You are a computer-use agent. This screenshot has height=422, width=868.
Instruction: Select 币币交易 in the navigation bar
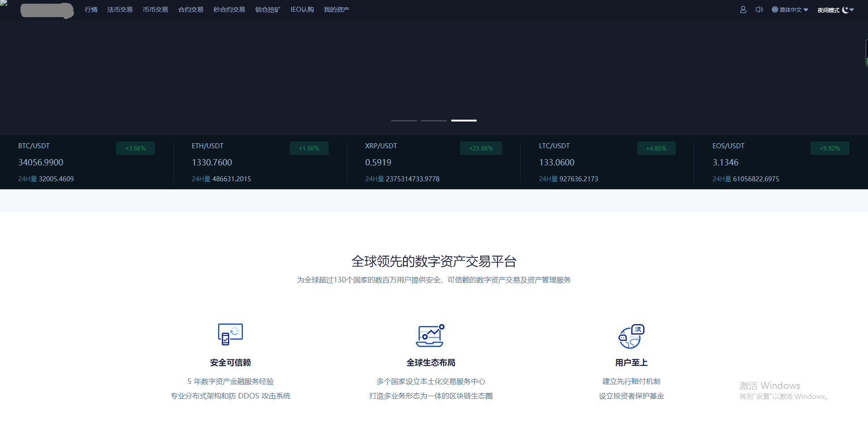point(155,10)
